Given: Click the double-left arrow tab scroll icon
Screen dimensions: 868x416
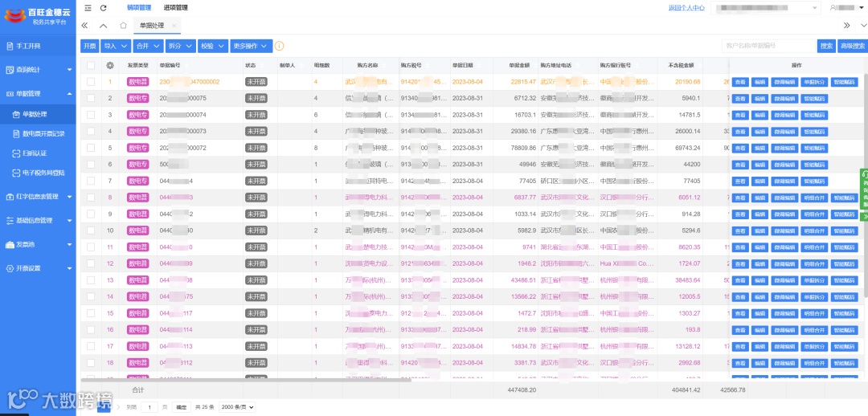Looking at the screenshot, I should (84, 26).
